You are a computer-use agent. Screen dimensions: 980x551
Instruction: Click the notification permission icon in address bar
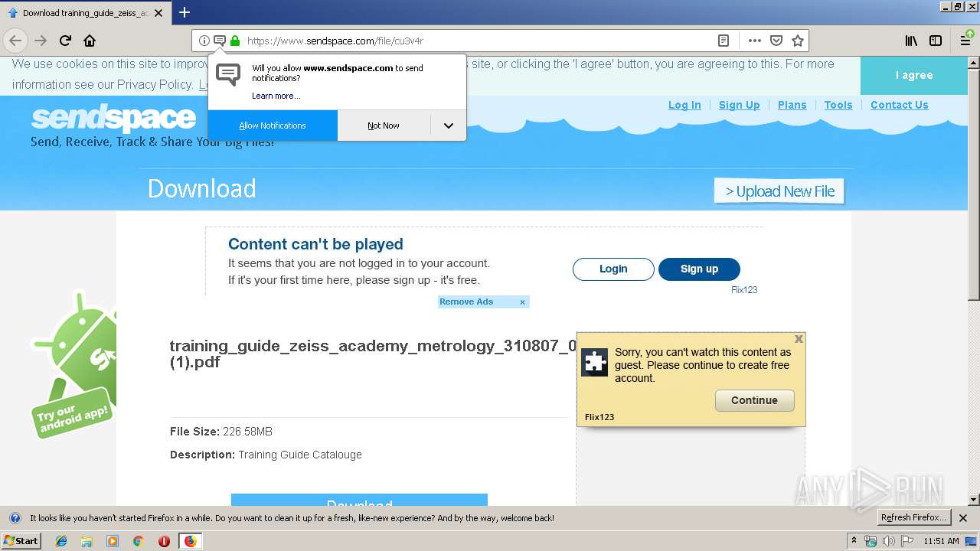tap(220, 41)
